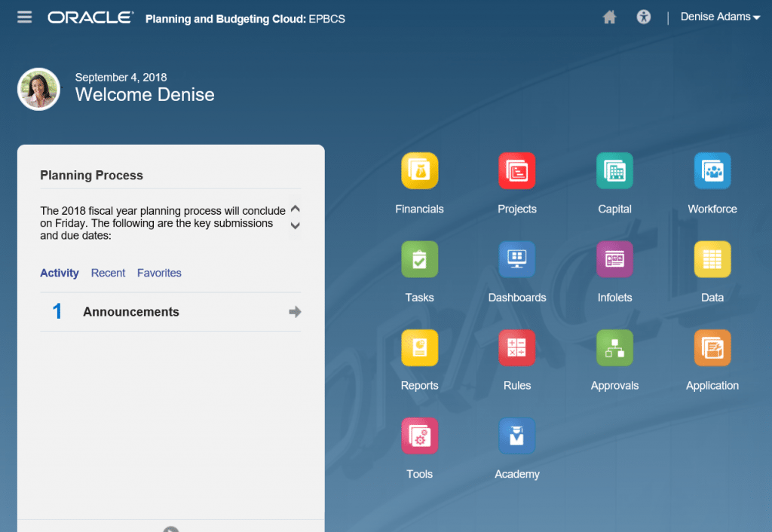Open the Reports card
The height and width of the screenshot is (532, 772).
tap(419, 347)
